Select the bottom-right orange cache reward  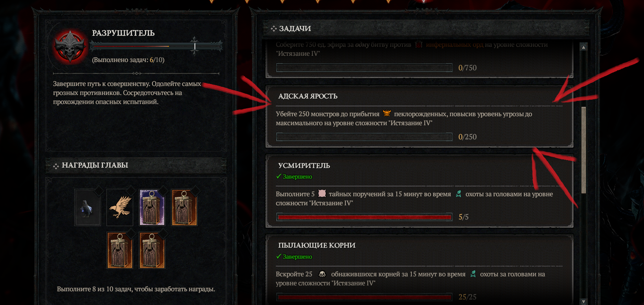(x=152, y=250)
